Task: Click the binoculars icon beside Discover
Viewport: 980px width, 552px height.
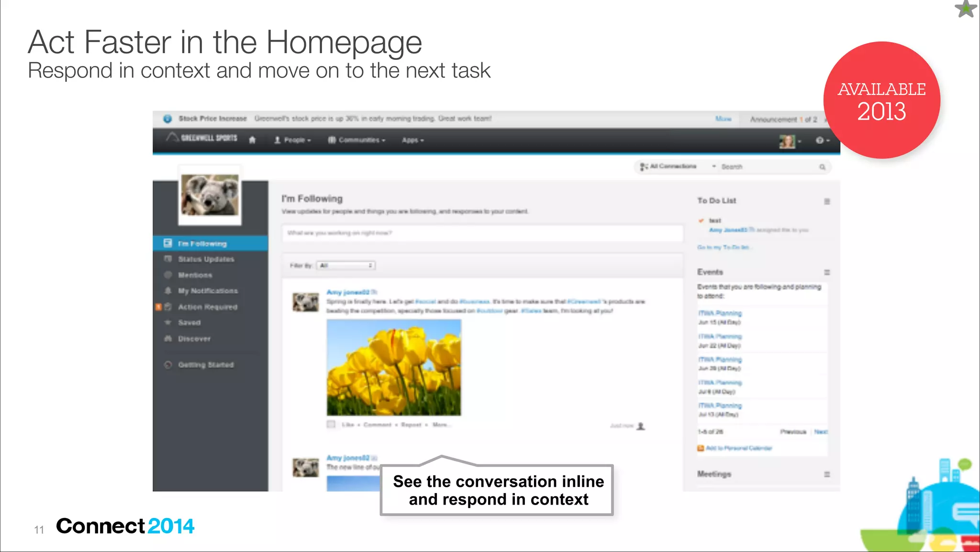Action: pyautogui.click(x=167, y=338)
